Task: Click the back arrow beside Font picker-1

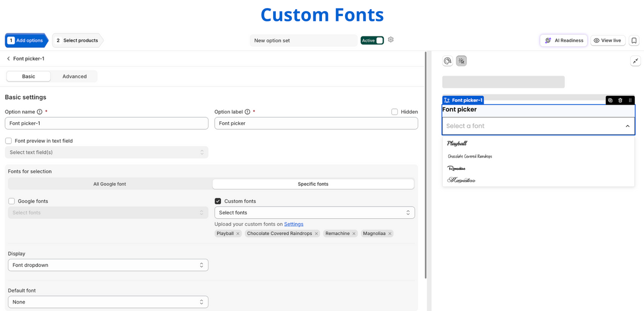Action: (8, 58)
